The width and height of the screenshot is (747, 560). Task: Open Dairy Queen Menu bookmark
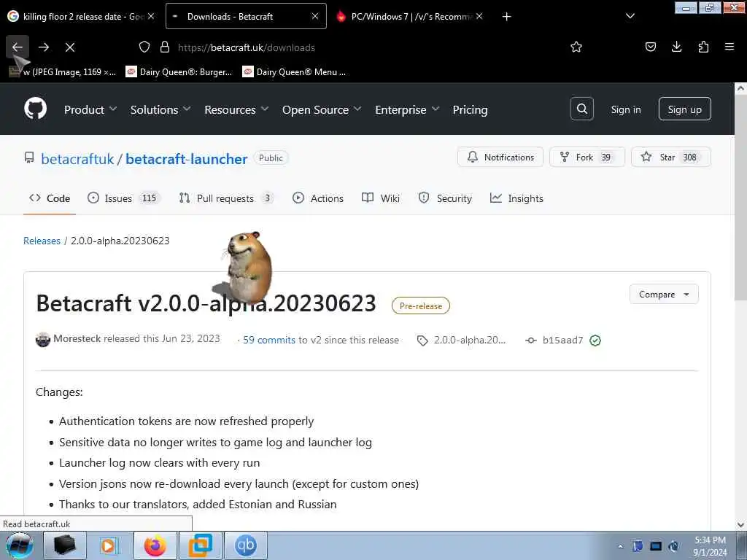tap(295, 72)
